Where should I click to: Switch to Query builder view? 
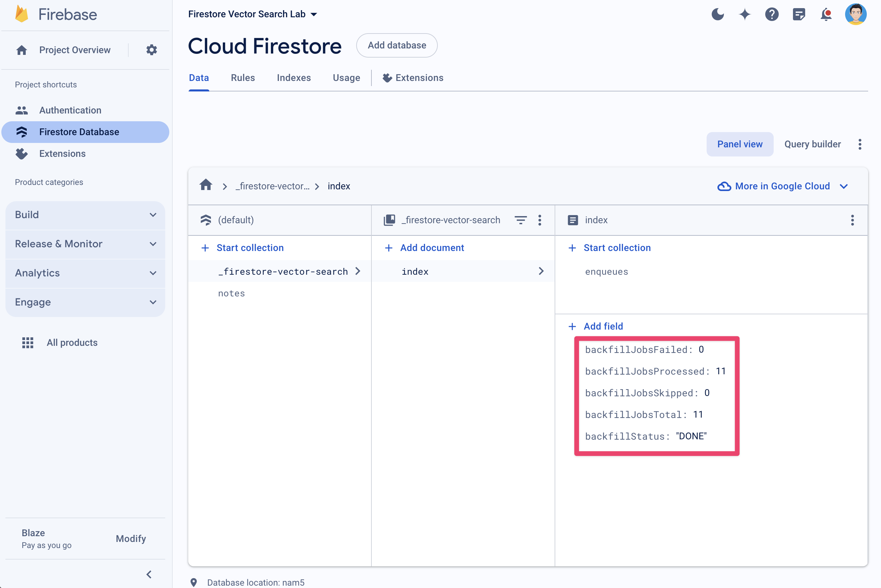[x=812, y=144]
